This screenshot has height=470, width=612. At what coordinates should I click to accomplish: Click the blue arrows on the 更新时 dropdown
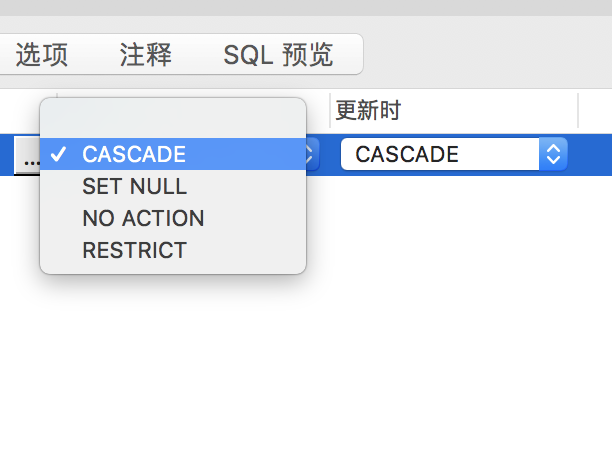coord(554,154)
